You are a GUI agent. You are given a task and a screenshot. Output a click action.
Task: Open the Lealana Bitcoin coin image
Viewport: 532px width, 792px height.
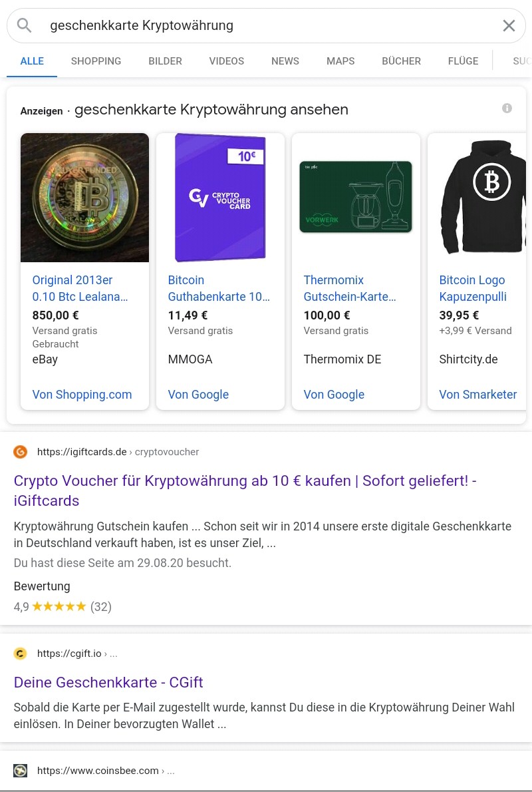click(84, 198)
